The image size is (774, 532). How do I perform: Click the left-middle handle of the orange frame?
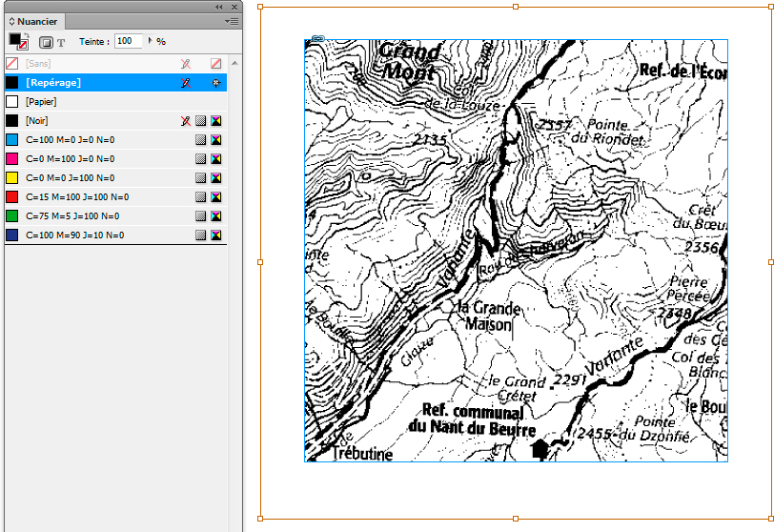coord(260,262)
